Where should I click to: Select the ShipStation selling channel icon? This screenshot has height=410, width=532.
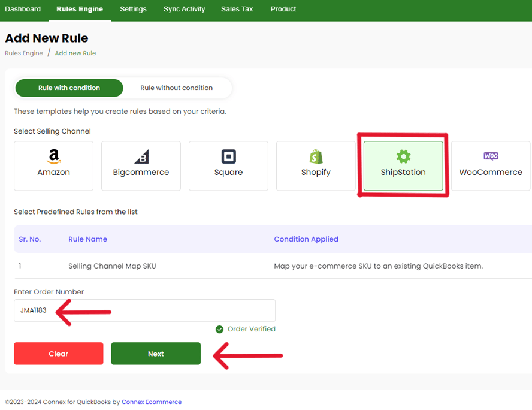403,165
